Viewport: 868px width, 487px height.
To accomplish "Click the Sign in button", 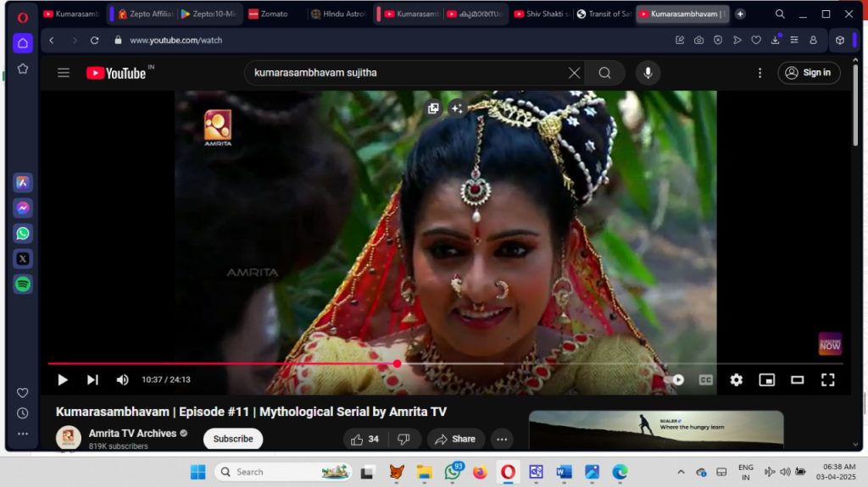I will pos(809,73).
